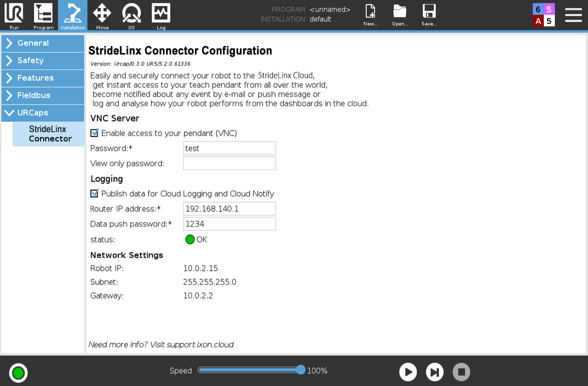The image size is (588, 386).
Task: Click the VNC Password field
Action: pos(230,148)
